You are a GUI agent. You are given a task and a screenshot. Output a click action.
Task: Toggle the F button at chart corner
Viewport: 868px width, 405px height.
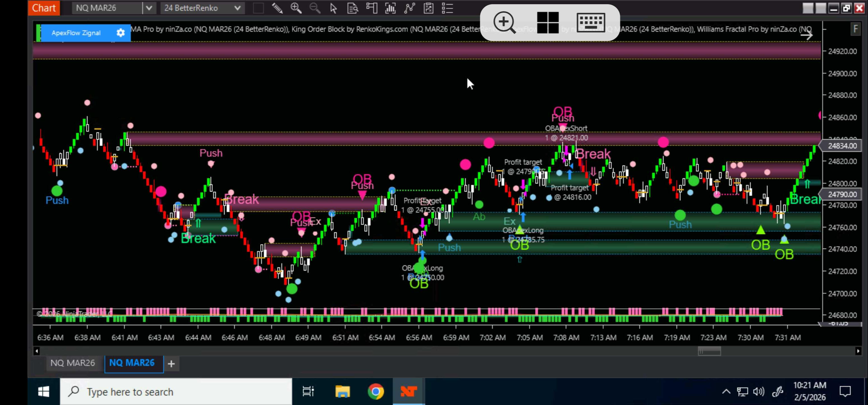coord(855,29)
